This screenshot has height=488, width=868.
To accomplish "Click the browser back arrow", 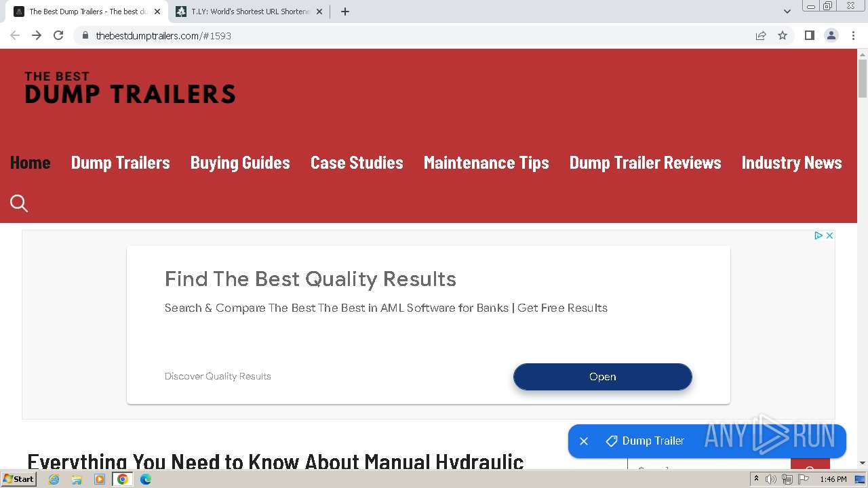I will (15, 35).
